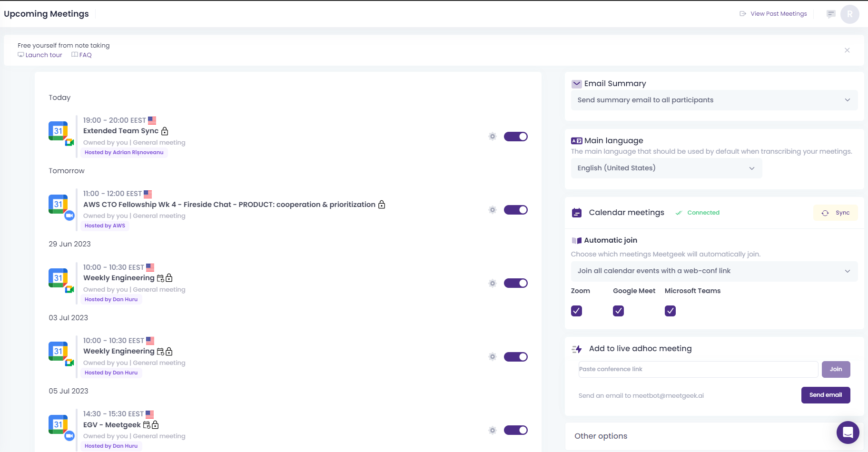Uncheck the Zoom checkbox
The width and height of the screenshot is (868, 452).
[x=576, y=311]
